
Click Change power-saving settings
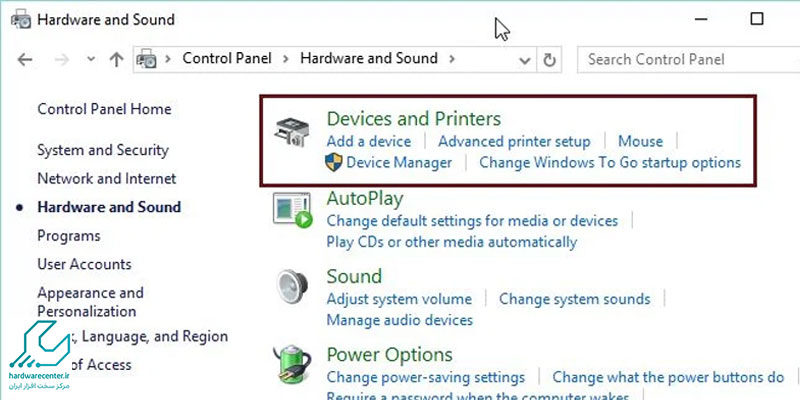[426, 378]
